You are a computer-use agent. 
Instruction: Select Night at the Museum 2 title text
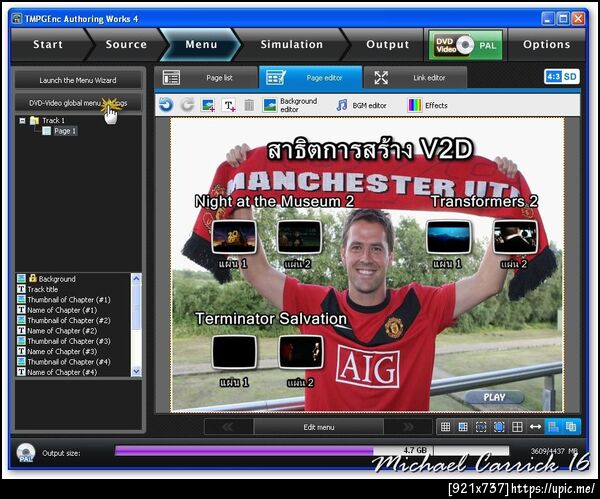click(274, 202)
